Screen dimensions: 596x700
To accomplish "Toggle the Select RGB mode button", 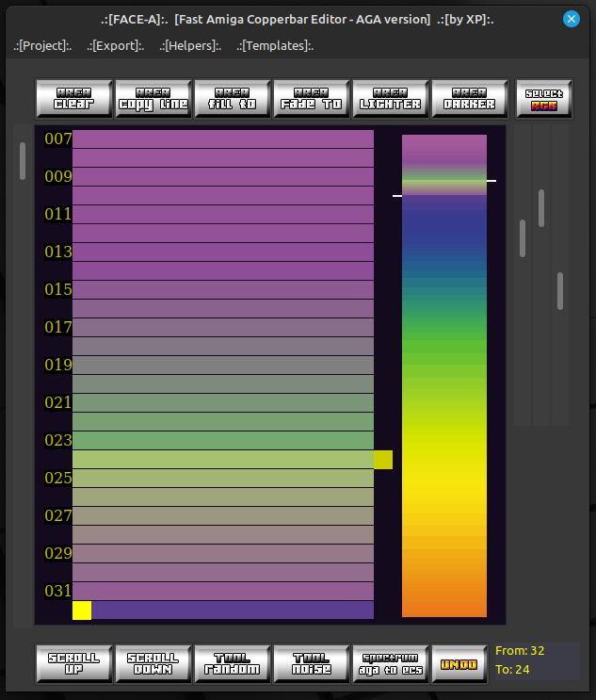I will click(x=544, y=99).
